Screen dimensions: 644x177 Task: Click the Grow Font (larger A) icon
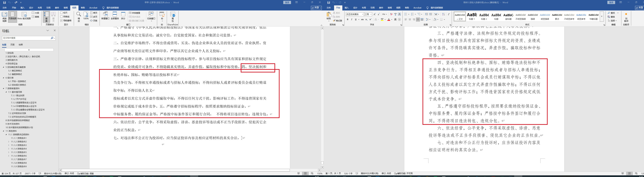click(375, 14)
